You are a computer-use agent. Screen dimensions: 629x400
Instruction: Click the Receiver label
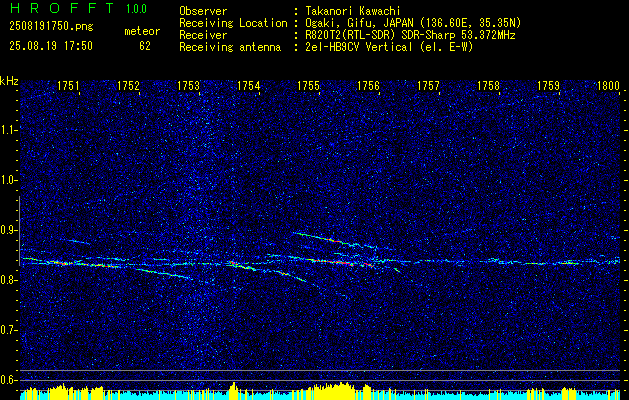[x=203, y=35]
